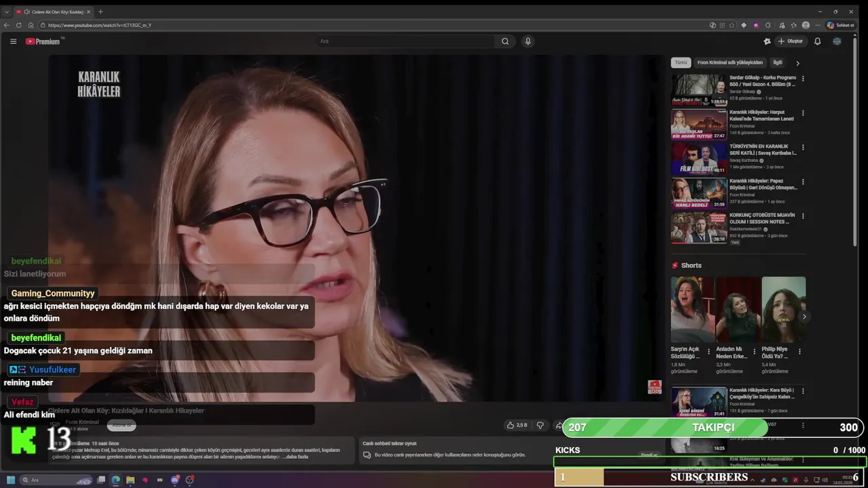Expand the description with ...daha fazla
Viewport: 868px width, 488px height.
[296, 457]
